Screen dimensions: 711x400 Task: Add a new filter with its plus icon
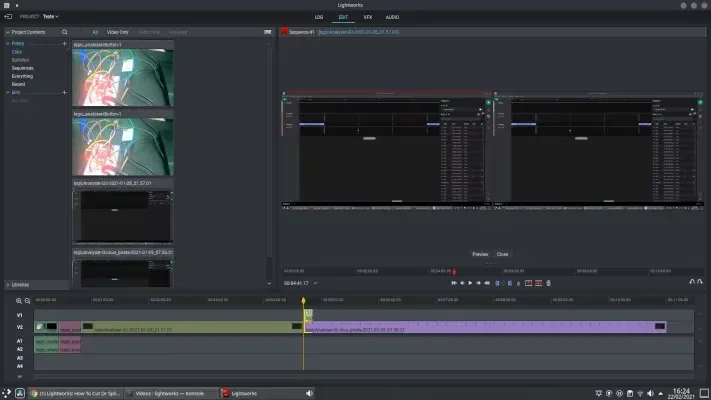64,44
